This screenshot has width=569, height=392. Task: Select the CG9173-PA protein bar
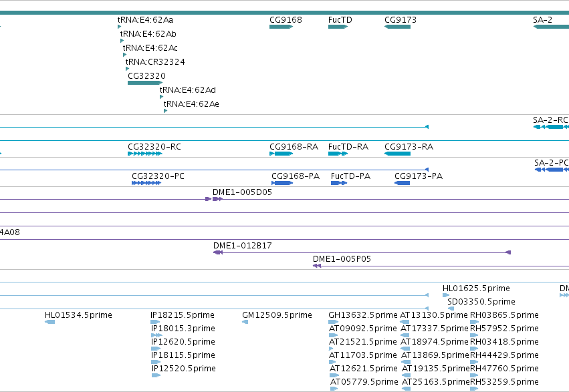402,183
